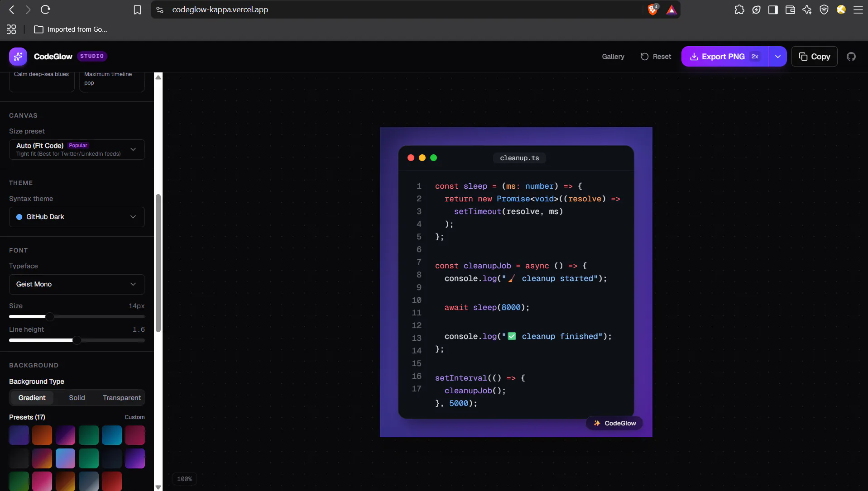Click the Brave Rewards triangle icon

(671, 10)
